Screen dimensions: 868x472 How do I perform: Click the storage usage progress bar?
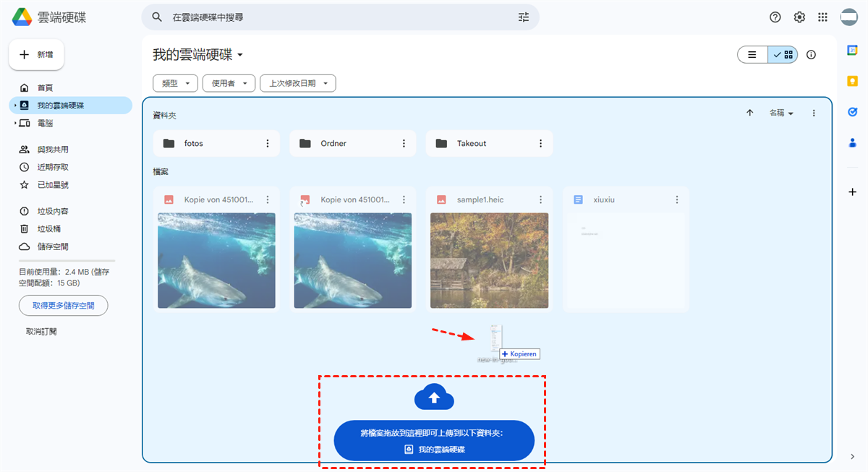point(67,260)
